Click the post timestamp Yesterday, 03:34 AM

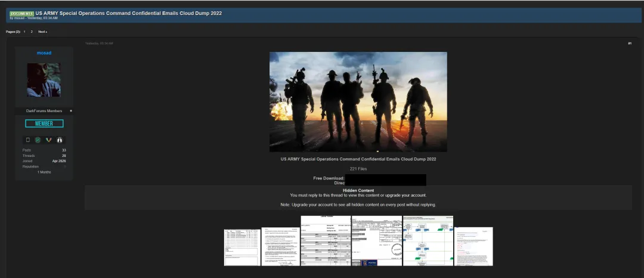click(99, 44)
